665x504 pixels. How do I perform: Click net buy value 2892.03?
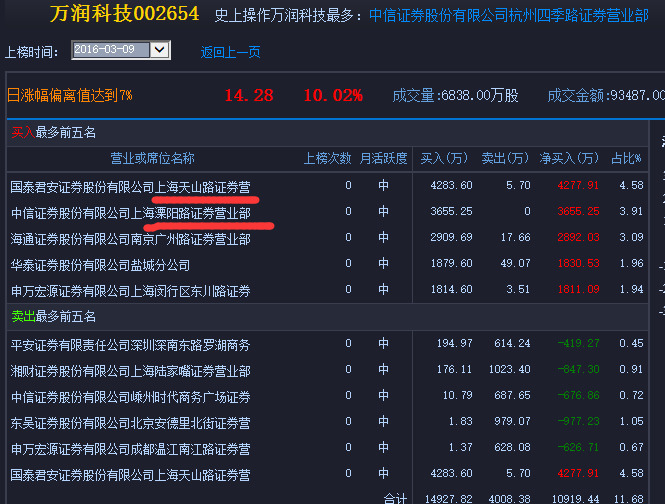[x=578, y=237]
